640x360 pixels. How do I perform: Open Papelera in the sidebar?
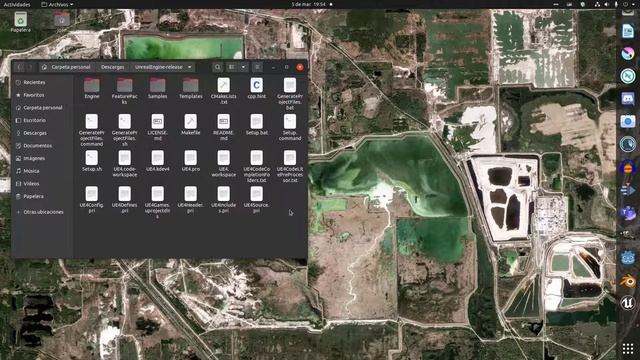42,196
